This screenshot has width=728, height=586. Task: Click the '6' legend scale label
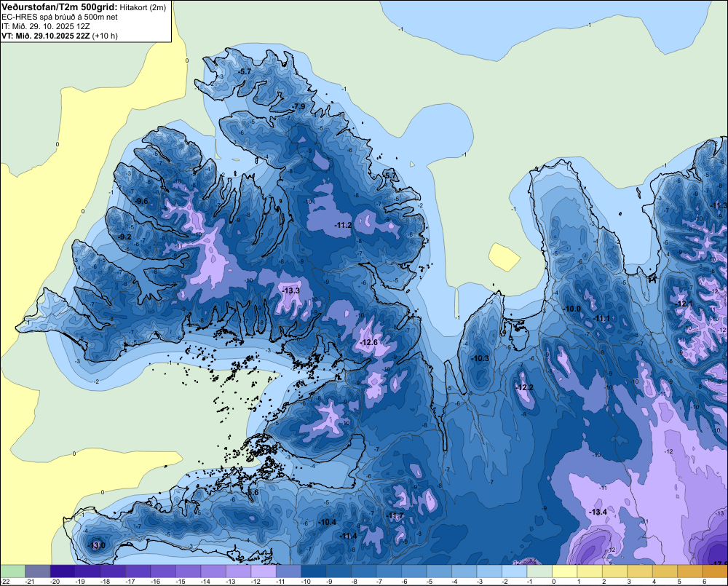coord(704,582)
